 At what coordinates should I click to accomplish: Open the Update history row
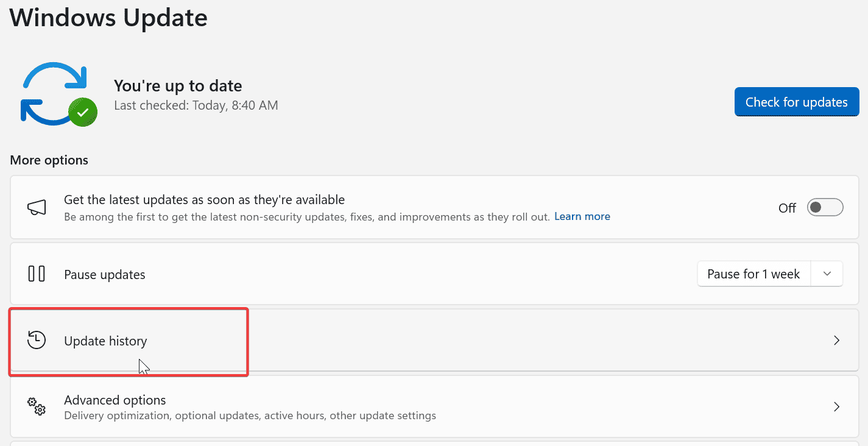434,340
